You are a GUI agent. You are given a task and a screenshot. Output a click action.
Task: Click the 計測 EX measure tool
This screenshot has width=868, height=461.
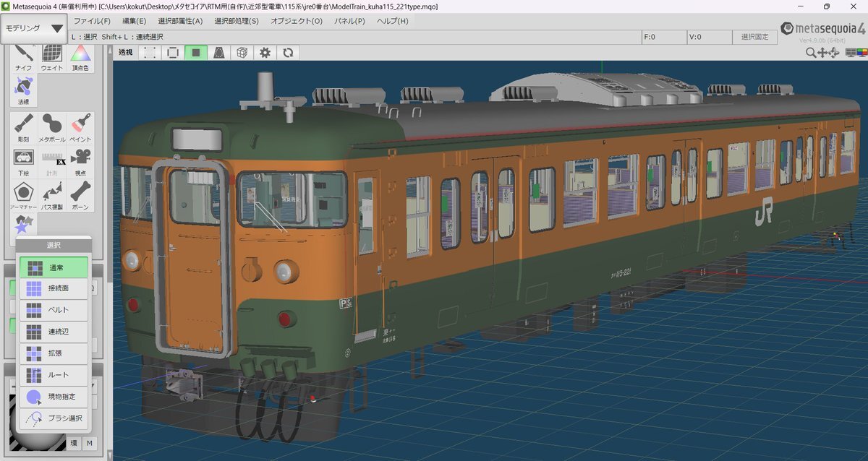coord(52,162)
